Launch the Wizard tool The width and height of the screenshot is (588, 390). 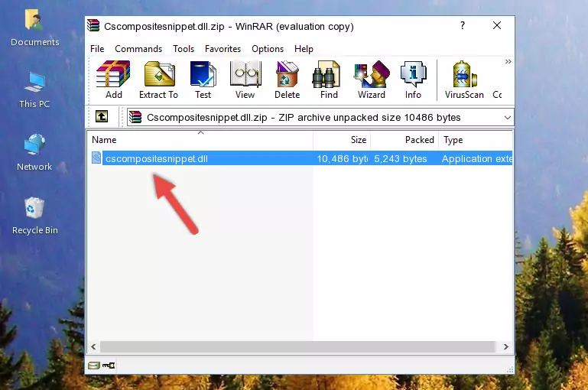[372, 80]
